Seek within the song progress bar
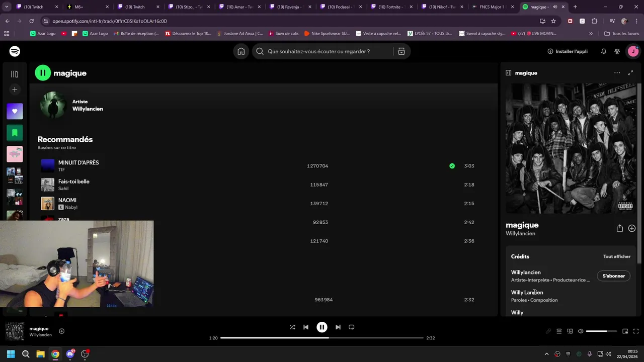 (322, 338)
